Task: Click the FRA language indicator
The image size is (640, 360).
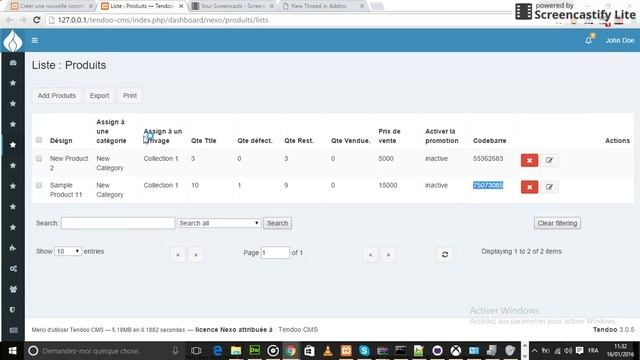Action: pos(593,351)
